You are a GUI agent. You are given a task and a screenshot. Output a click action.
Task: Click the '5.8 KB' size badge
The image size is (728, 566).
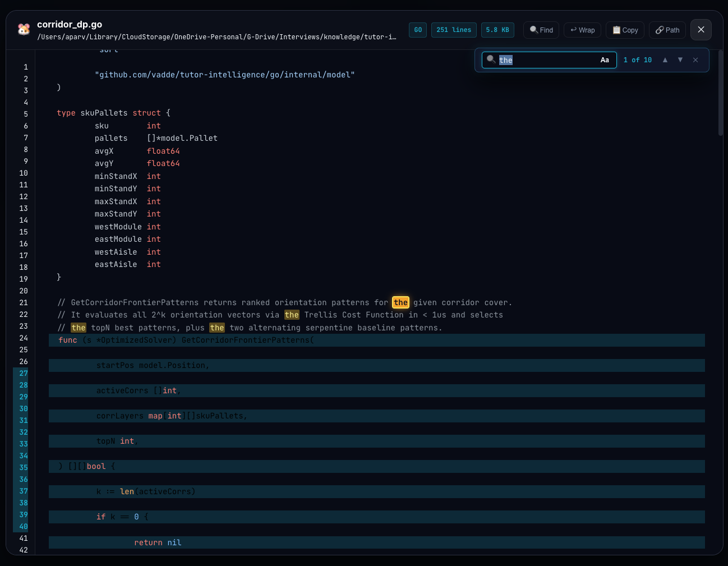pyautogui.click(x=497, y=30)
